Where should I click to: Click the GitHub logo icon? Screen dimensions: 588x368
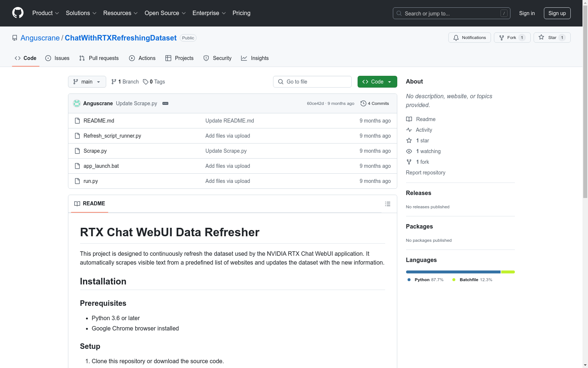pos(18,13)
